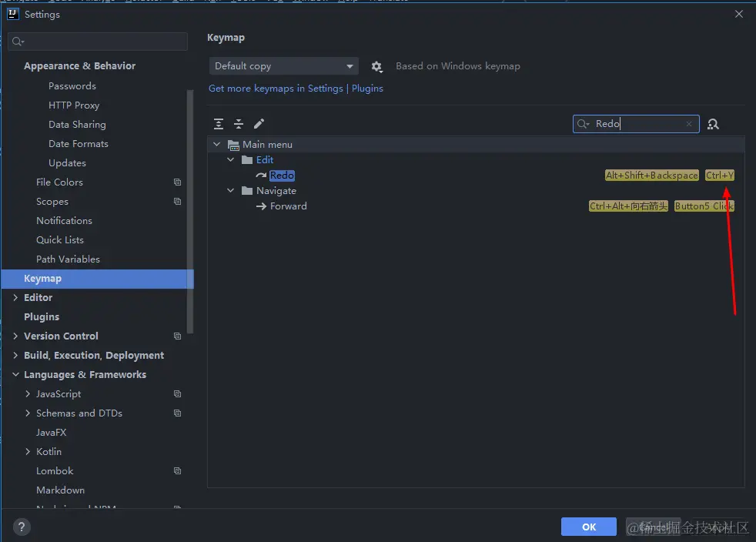
Task: Open the keymap gear options menu
Action: (x=377, y=66)
